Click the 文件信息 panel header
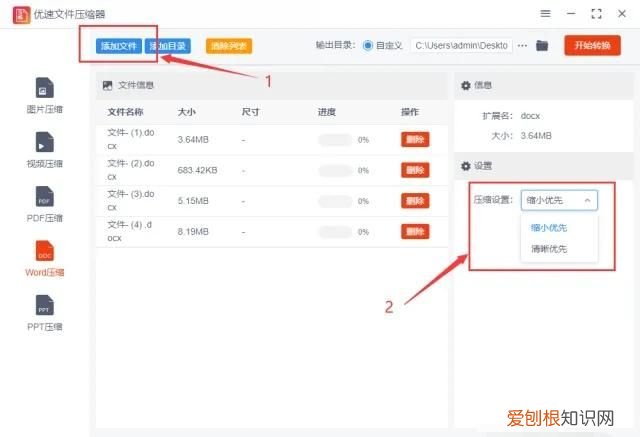Image resolution: width=640 pixels, height=437 pixels. click(x=272, y=85)
